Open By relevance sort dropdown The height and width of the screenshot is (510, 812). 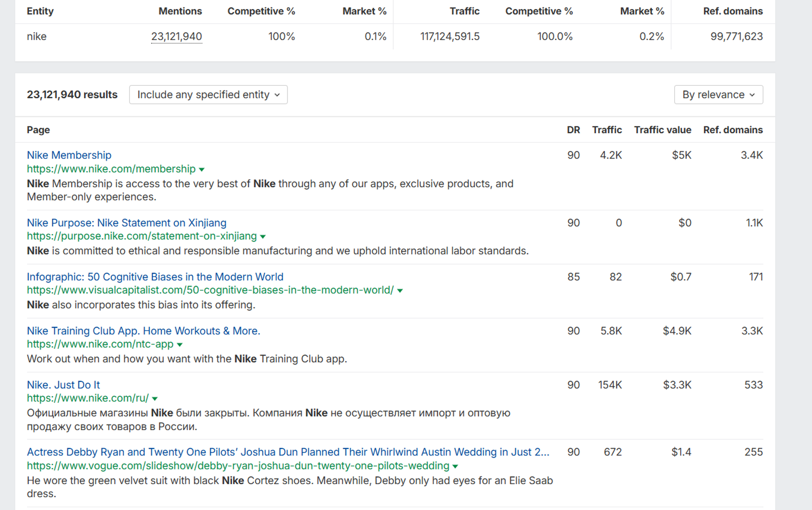719,95
